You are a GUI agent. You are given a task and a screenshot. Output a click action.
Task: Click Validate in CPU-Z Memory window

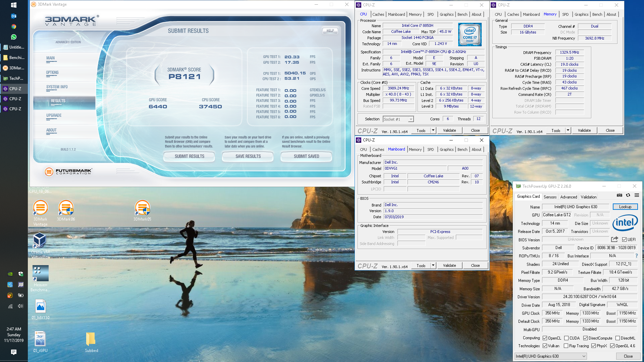584,130
